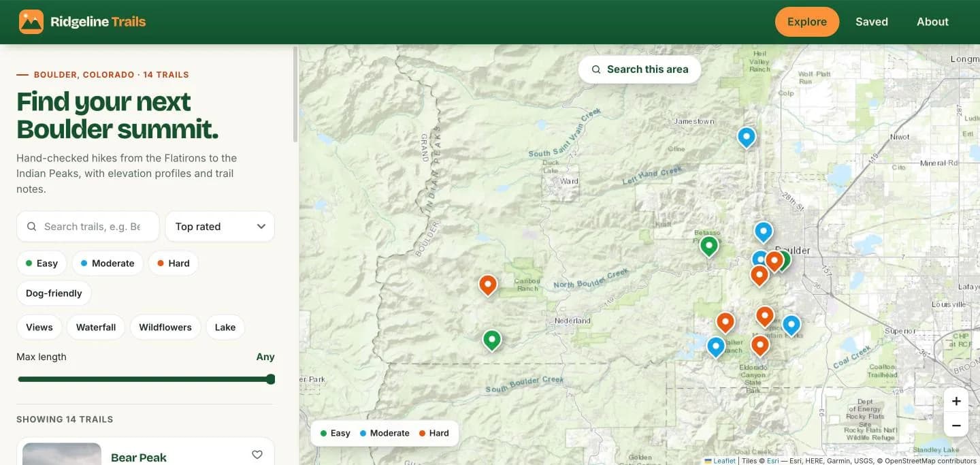The image size is (980, 465).
Task: Select the partly hidden blue marker in Boulder cluster
Action: [x=755, y=258]
